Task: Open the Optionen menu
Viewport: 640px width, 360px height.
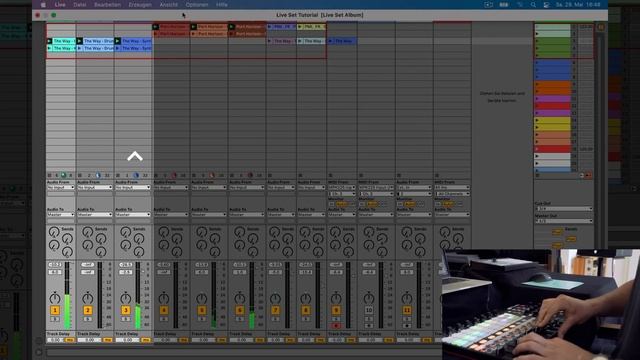Action: point(197,5)
